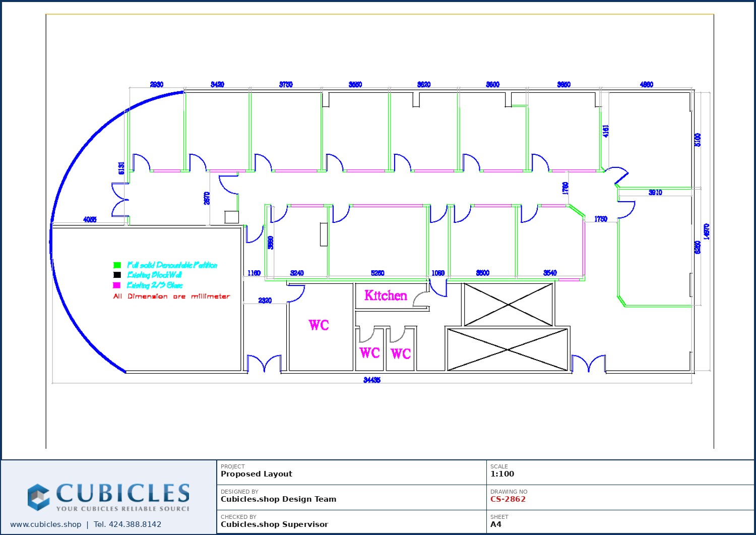Click the vertical dimension 4151
Screen dimensions: 756x535
pyautogui.click(x=606, y=131)
